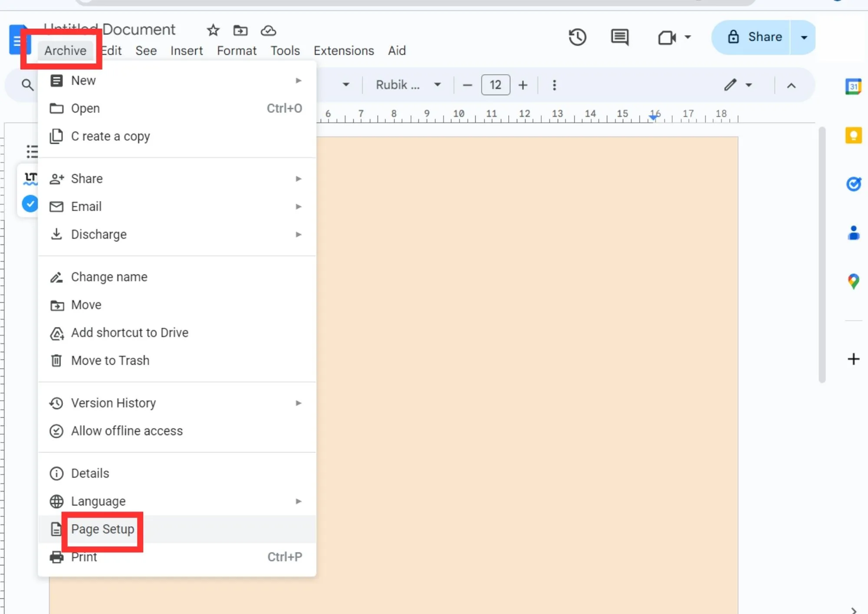The width and height of the screenshot is (868, 614).
Task: Click the search magnifier in the toolbar
Action: pos(27,85)
